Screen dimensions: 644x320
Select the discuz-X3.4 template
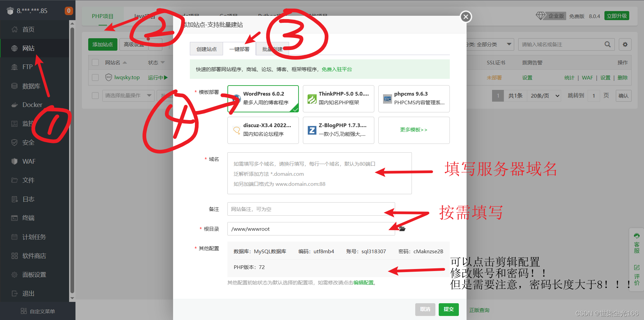(263, 130)
